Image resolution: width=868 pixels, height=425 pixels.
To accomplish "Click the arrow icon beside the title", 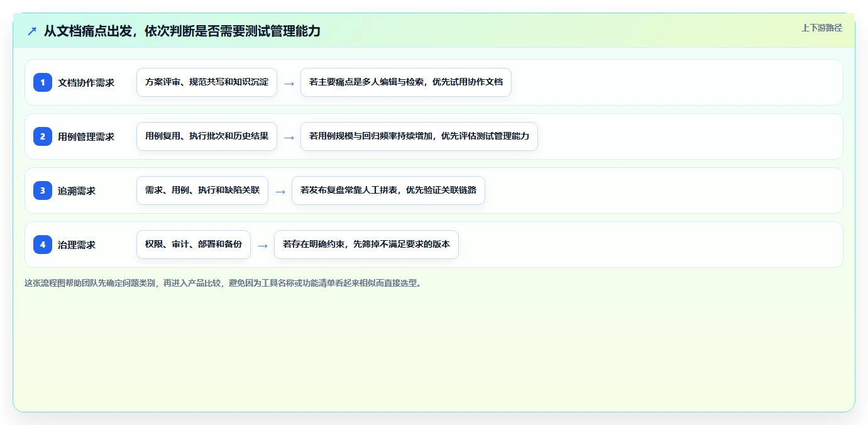I will pos(32,31).
